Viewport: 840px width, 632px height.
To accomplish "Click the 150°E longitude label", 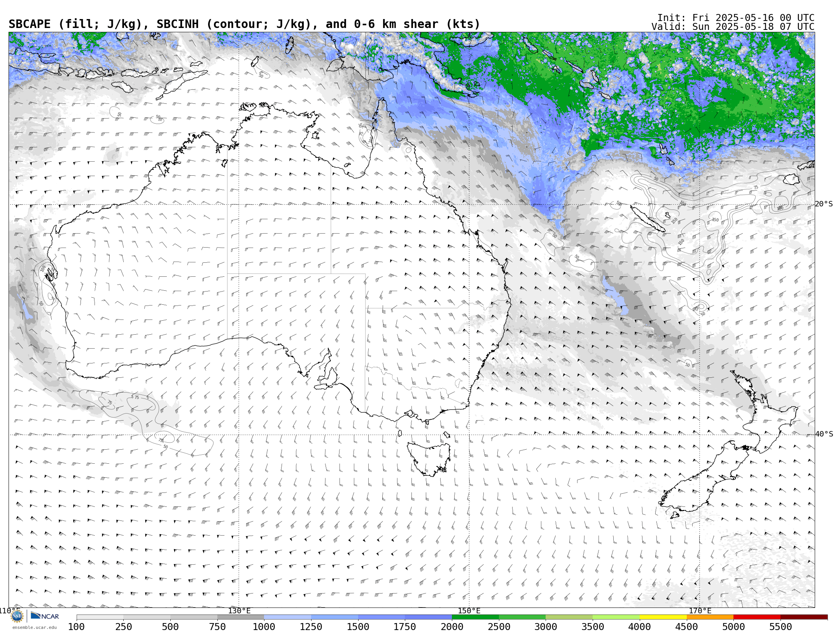I will click(469, 611).
